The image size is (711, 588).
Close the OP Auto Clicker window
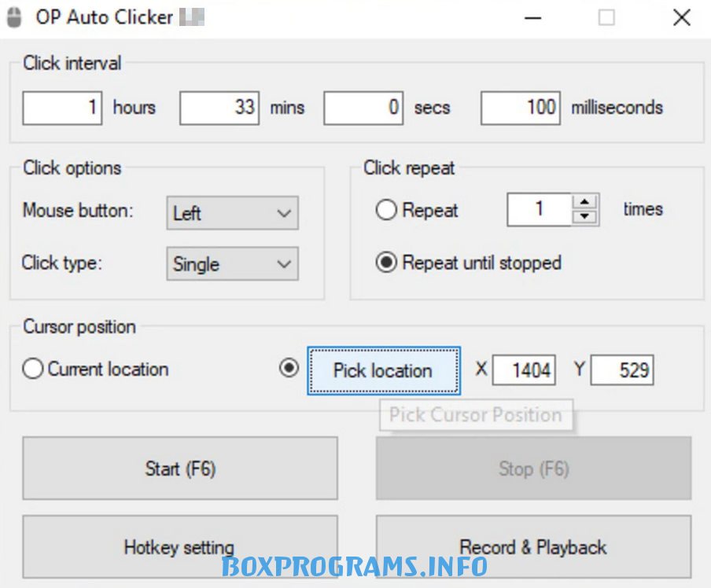681,17
